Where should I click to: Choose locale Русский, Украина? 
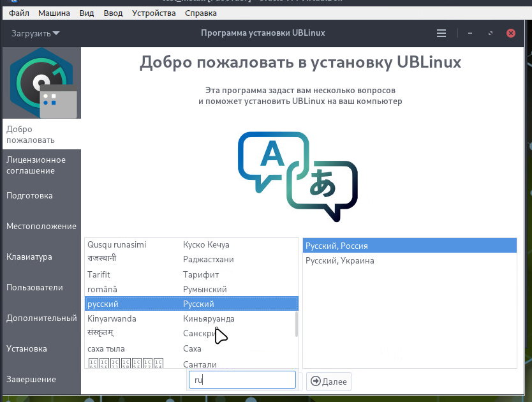tap(410, 260)
